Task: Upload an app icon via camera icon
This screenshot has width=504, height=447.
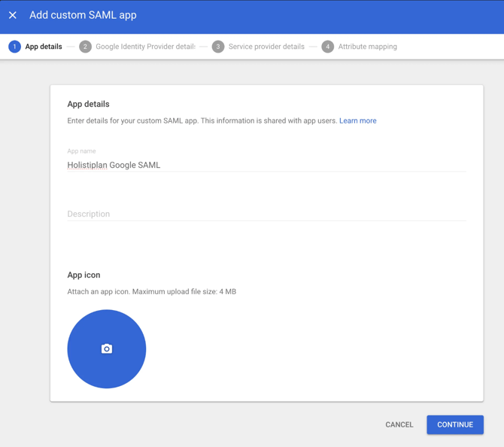Action: pyautogui.click(x=107, y=349)
